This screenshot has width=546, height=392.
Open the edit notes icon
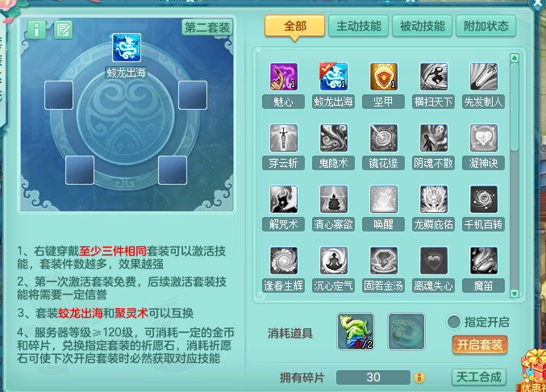(x=64, y=29)
